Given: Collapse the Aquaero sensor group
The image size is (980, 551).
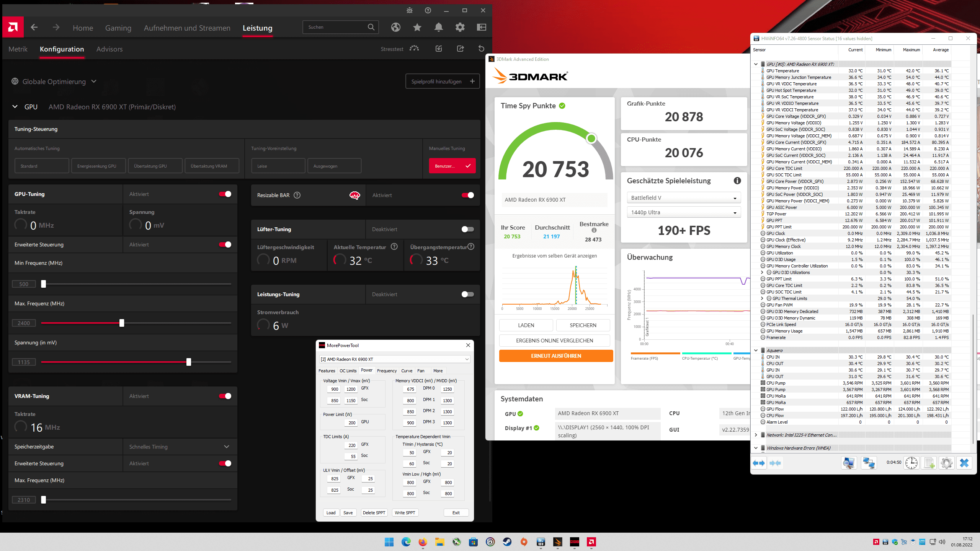Looking at the screenshot, I should [x=756, y=350].
